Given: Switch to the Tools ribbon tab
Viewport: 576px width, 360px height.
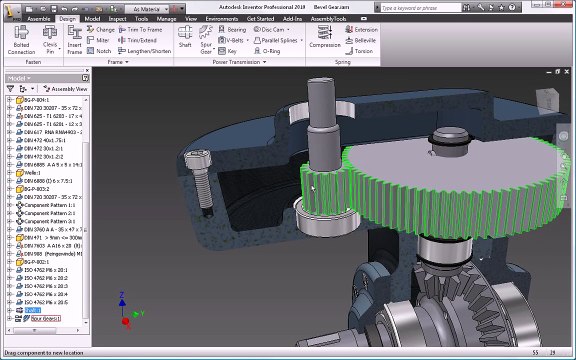Looking at the screenshot, I should coord(141,19).
